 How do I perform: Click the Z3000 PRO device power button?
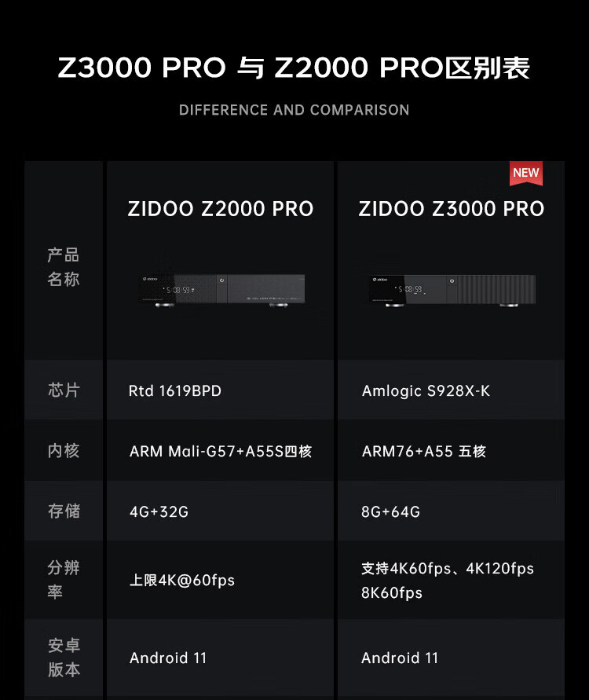pos(452,280)
